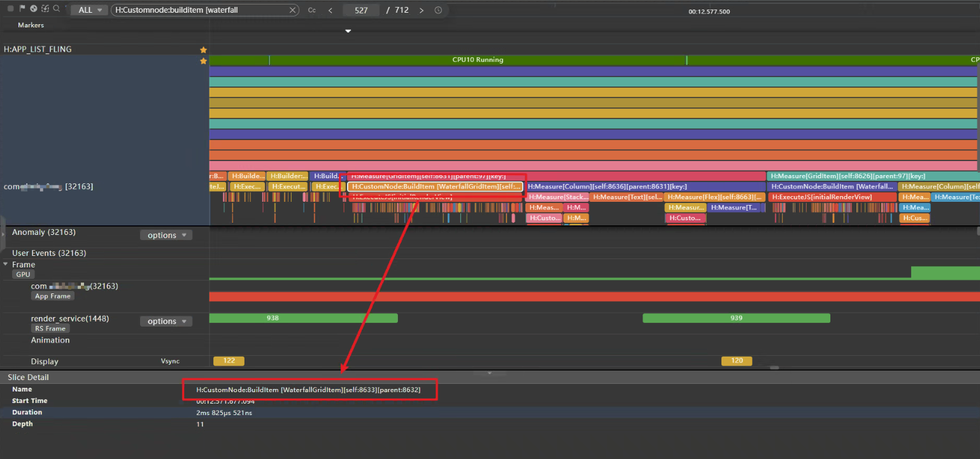Click the GPU tag under Frame
Image resolution: width=980 pixels, height=459 pixels.
tap(23, 274)
